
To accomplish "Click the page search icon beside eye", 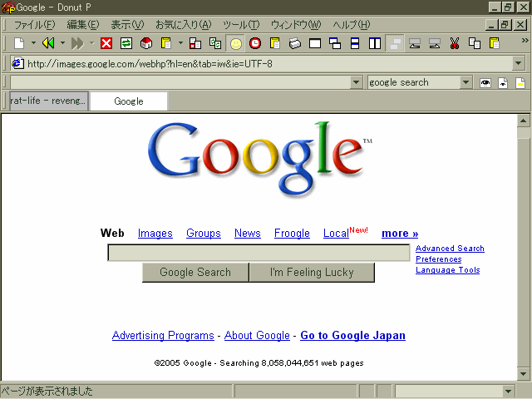I will 503,83.
